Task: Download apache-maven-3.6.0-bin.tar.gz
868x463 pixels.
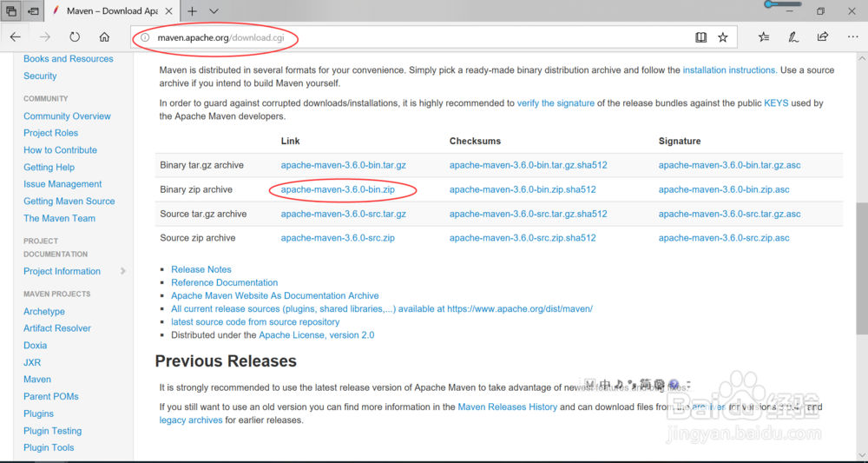Action: click(x=343, y=165)
